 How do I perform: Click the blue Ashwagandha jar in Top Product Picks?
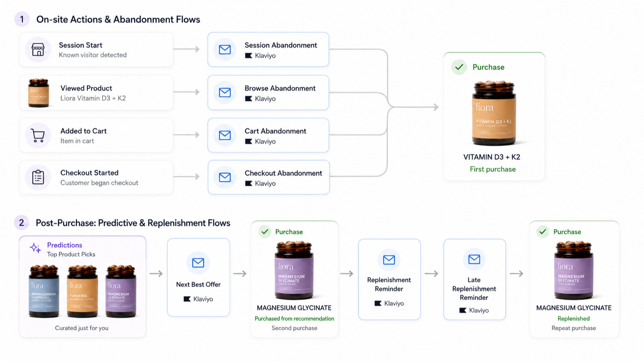click(44, 291)
